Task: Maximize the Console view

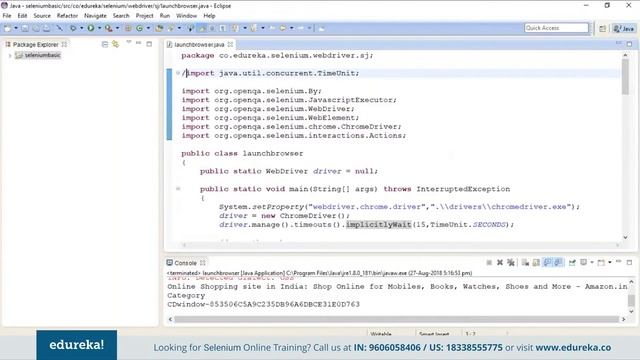Action: coord(629,262)
